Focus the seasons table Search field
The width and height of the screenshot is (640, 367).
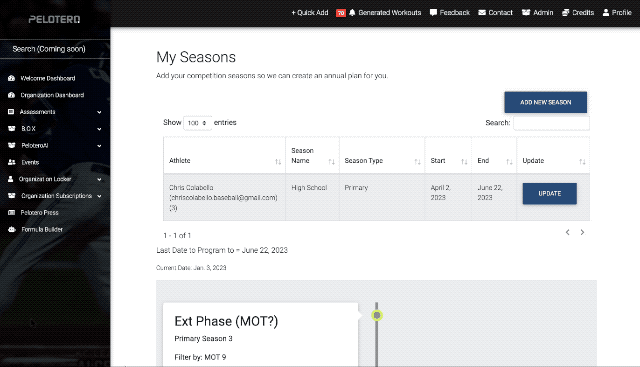(x=551, y=123)
